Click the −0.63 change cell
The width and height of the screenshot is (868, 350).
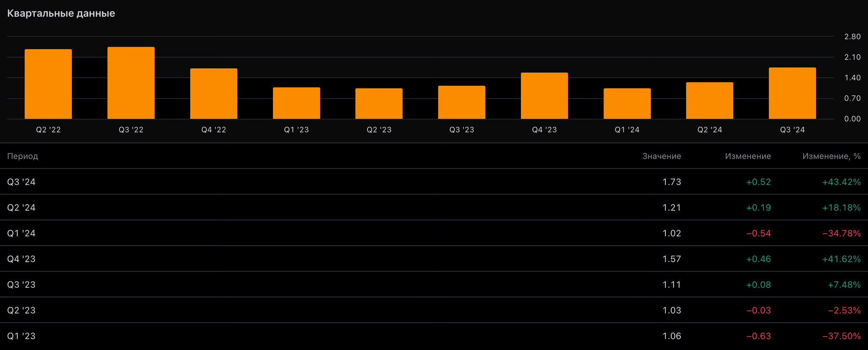click(758, 336)
